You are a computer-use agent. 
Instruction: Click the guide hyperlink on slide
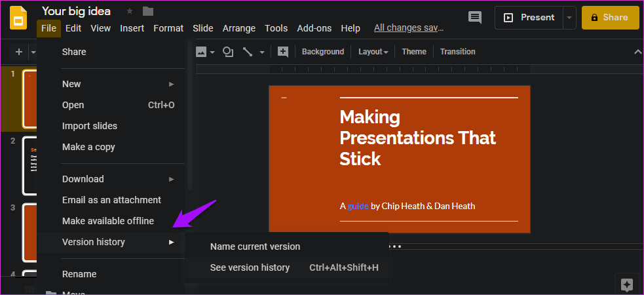point(358,206)
